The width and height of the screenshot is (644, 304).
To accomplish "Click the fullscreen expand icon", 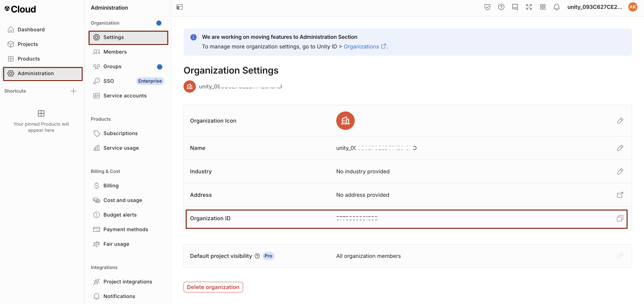I will 529,7.
